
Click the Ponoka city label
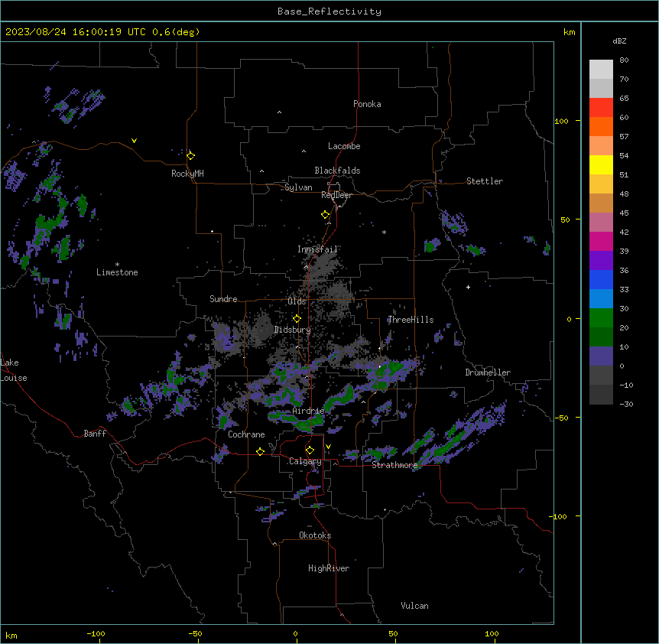pyautogui.click(x=367, y=104)
